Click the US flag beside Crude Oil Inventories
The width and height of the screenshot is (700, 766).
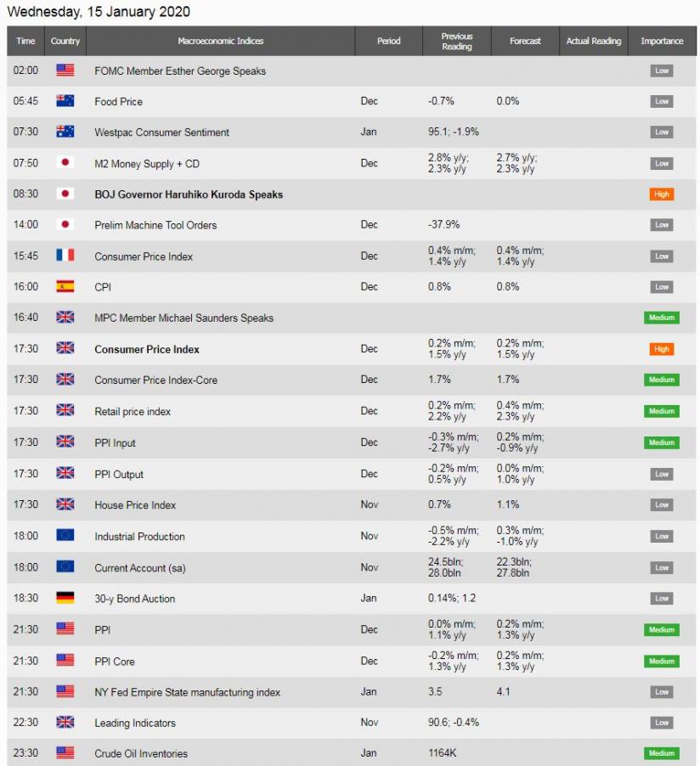click(x=65, y=752)
